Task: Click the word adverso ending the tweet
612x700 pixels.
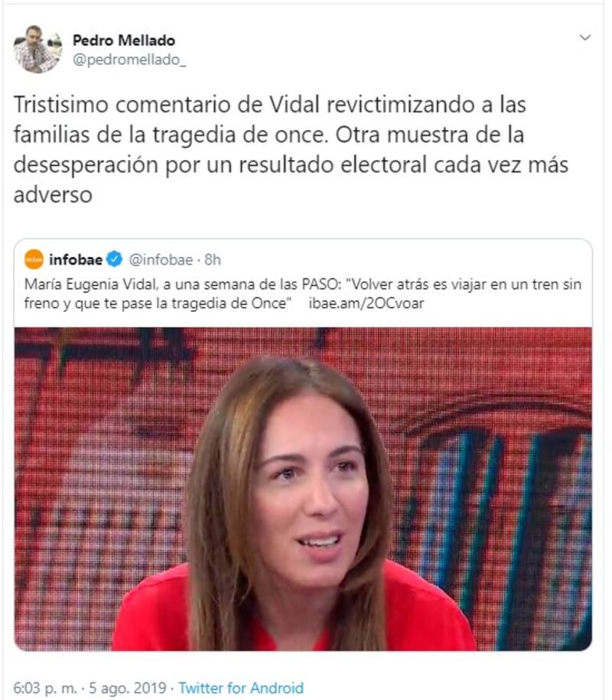Action: (x=53, y=194)
